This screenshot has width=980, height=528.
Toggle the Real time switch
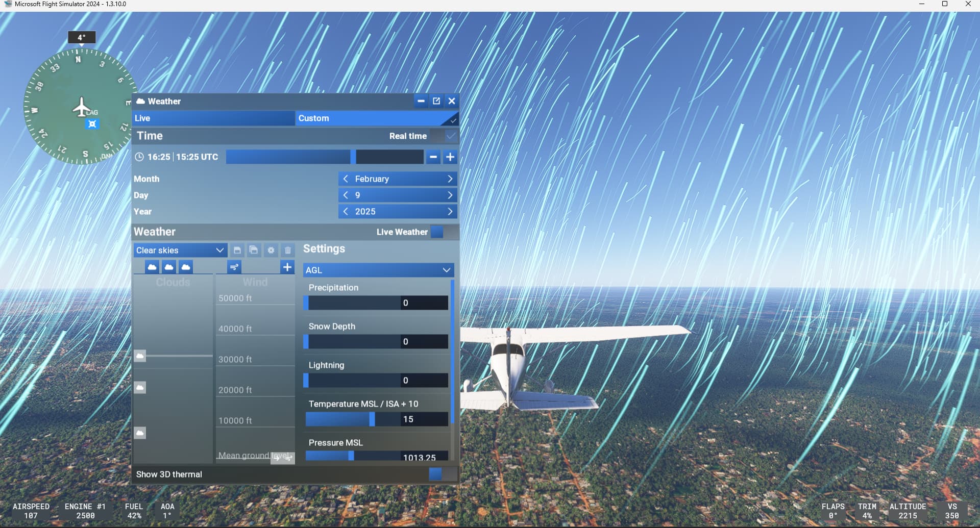coord(443,136)
